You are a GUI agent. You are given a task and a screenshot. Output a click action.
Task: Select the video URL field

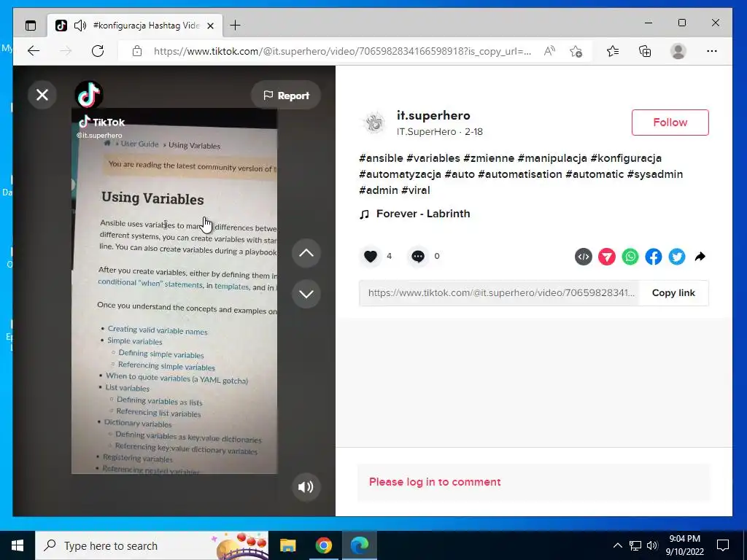[500, 293]
